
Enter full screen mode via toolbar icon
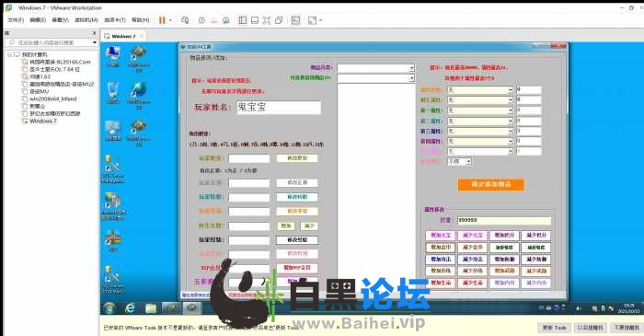point(267,20)
